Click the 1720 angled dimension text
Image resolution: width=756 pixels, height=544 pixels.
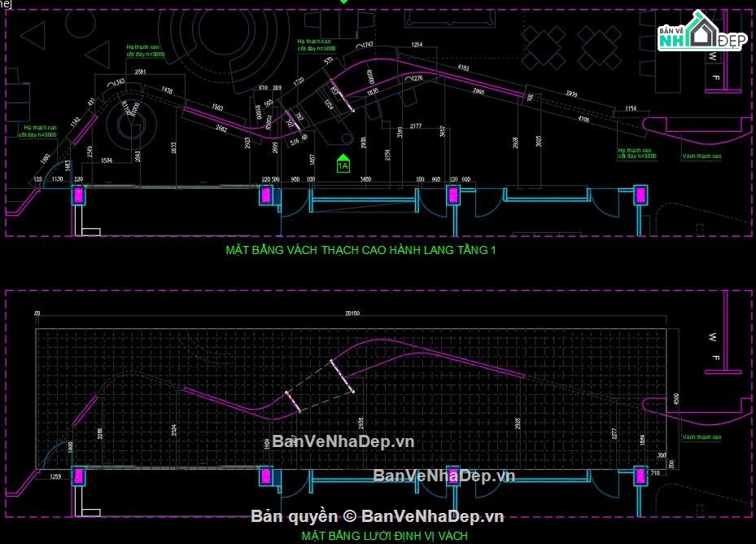[299, 81]
